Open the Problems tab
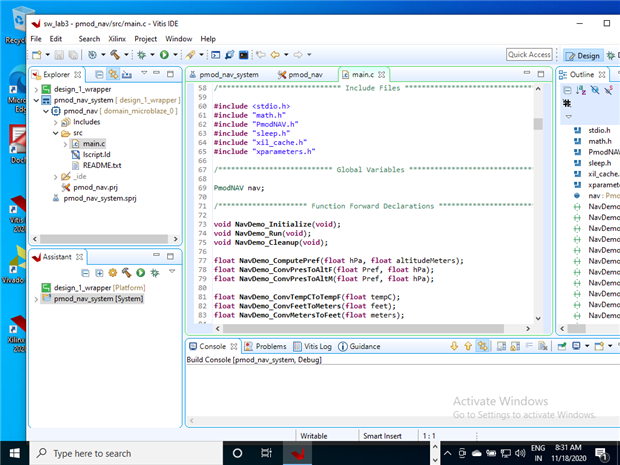Image resolution: width=620 pixels, height=465 pixels. 269,346
